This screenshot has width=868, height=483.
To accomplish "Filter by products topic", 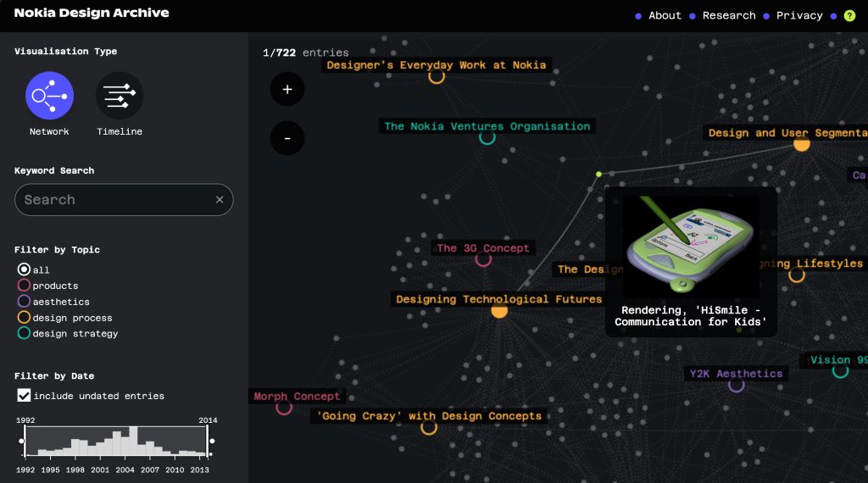I will pyautogui.click(x=24, y=286).
